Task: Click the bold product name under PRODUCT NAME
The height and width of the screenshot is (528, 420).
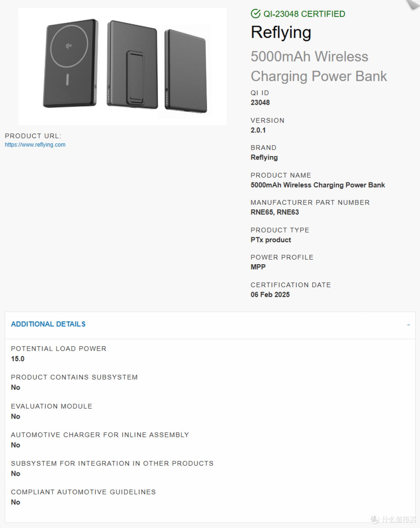Action: pyautogui.click(x=318, y=185)
